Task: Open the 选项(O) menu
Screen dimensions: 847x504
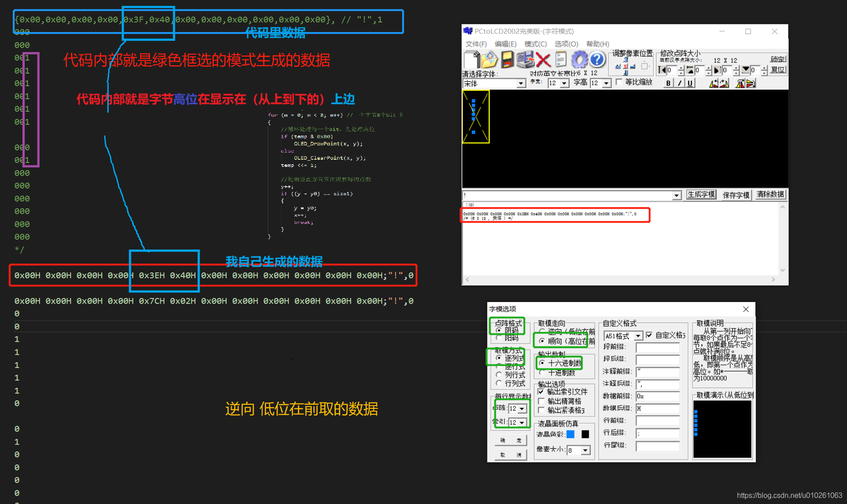Action: pos(566,44)
